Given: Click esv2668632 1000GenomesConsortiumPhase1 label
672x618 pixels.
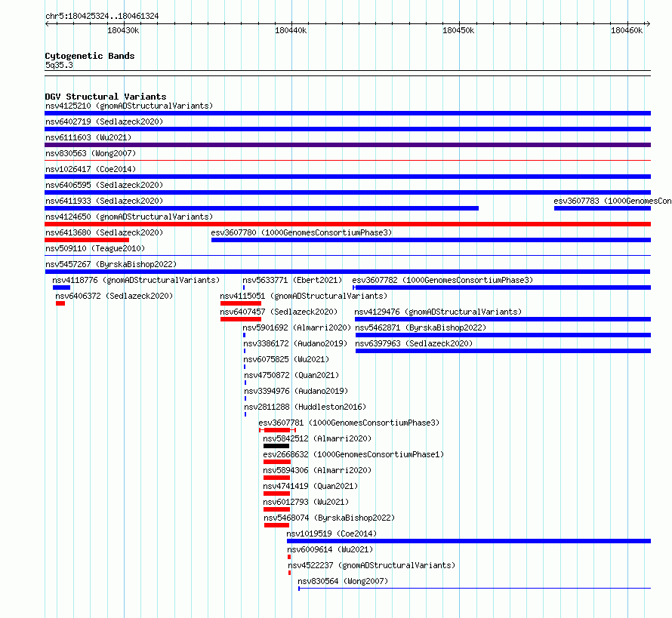Looking at the screenshot, I should (x=353, y=454).
